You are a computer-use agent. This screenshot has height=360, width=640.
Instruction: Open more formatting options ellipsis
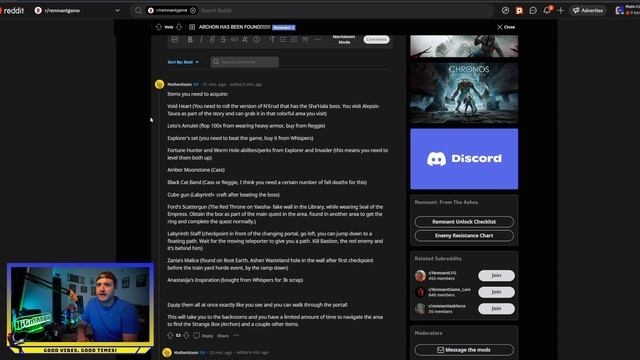pos(318,40)
